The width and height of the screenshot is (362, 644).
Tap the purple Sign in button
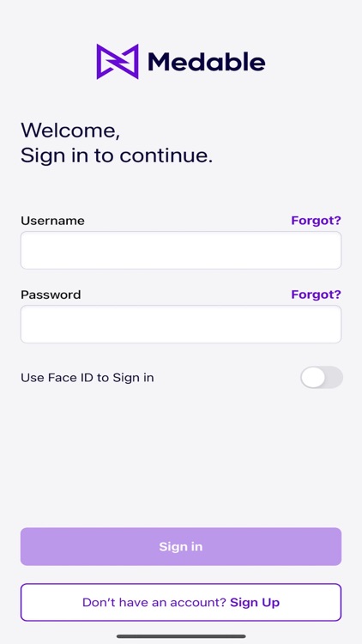coord(181,547)
